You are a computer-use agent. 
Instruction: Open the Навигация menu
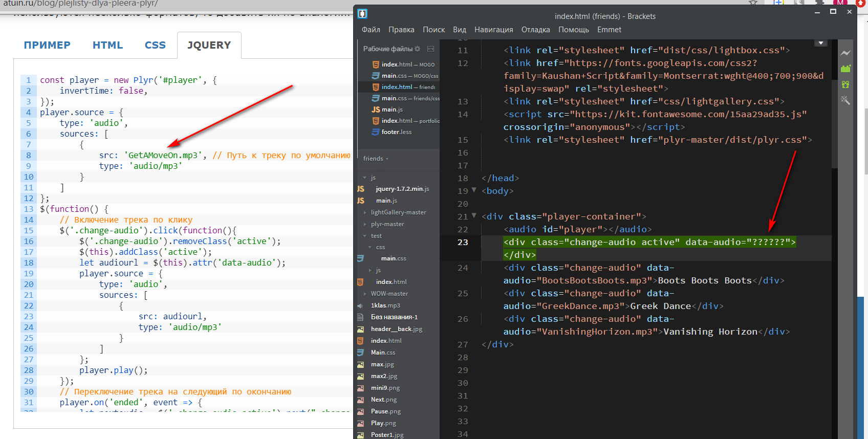tap(493, 30)
